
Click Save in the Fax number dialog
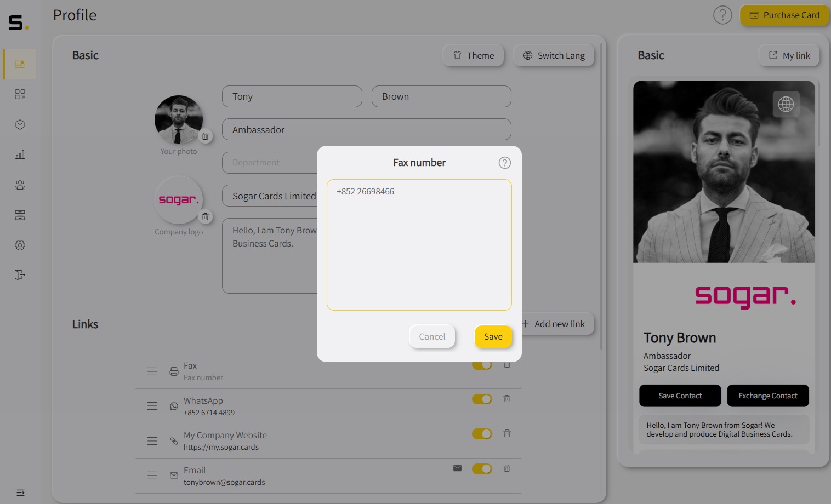[493, 336]
